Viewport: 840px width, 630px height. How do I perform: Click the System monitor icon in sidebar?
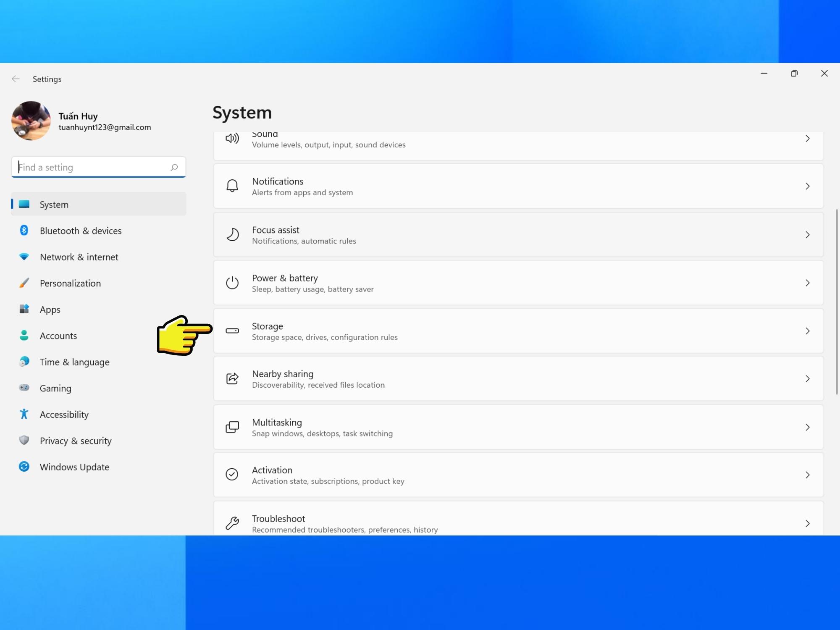24,204
